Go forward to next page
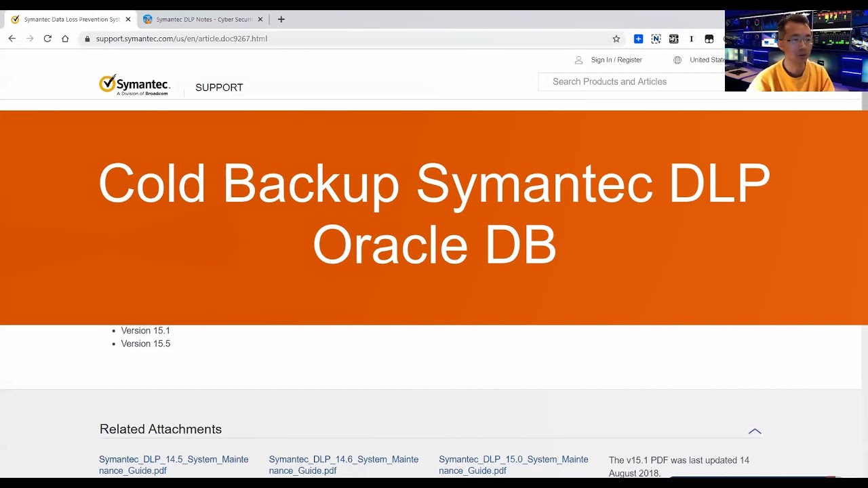868x488 pixels. point(30,39)
